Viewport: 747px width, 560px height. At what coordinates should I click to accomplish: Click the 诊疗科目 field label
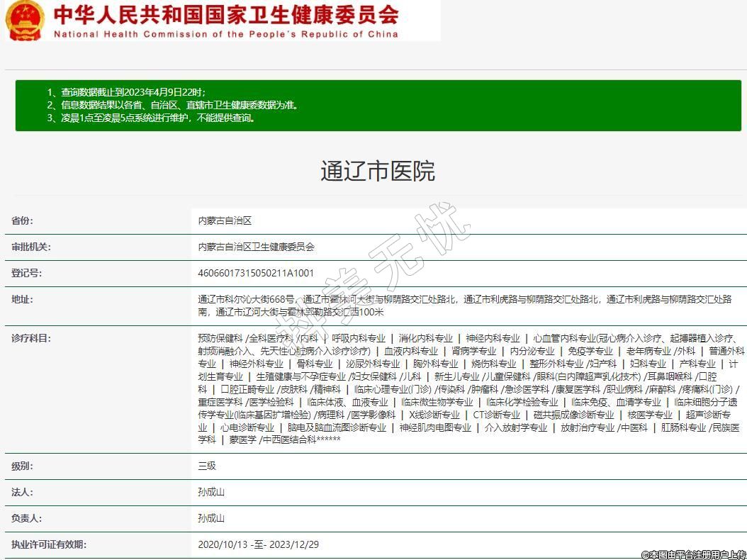(31, 339)
